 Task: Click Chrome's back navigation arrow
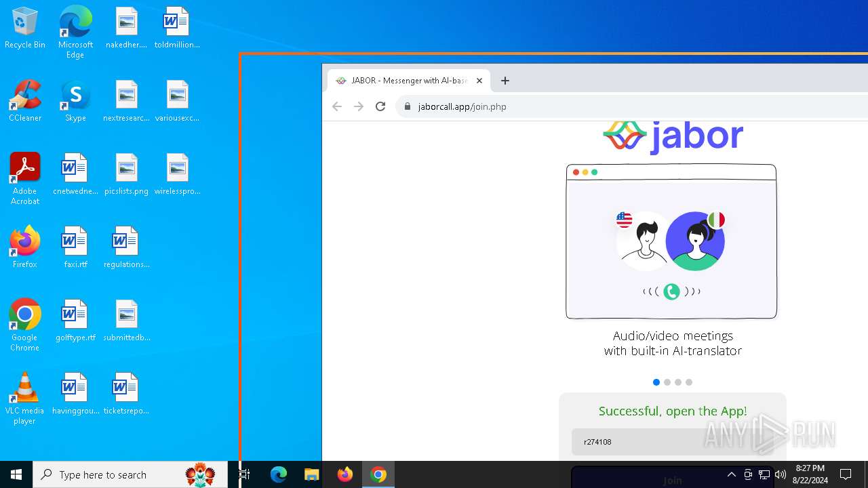(x=337, y=106)
